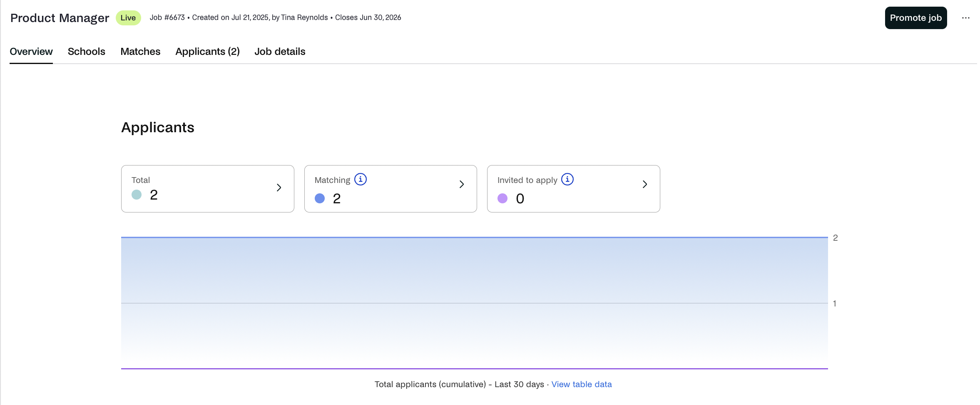Click the cumulative applicants area chart

click(x=474, y=303)
